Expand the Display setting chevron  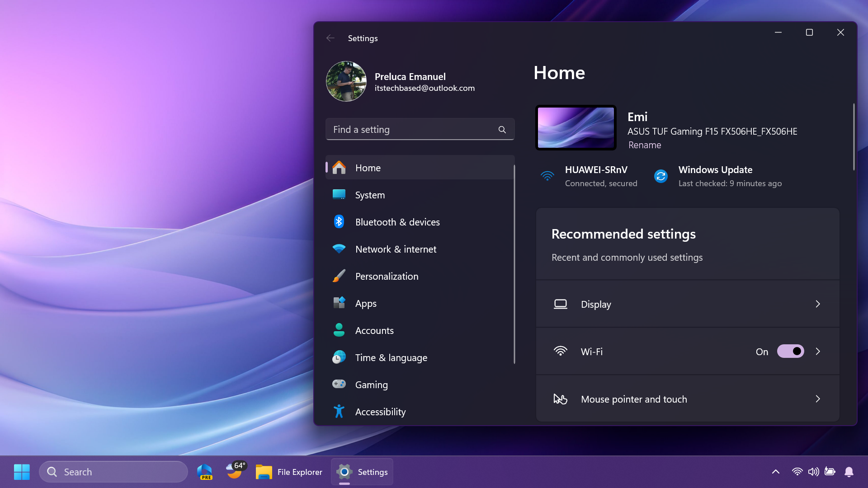pos(818,304)
